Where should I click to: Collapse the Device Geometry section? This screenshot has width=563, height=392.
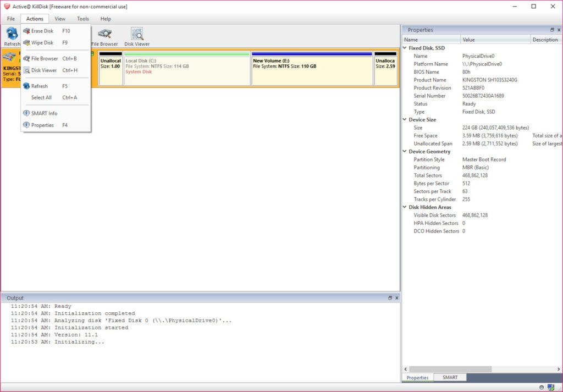405,152
